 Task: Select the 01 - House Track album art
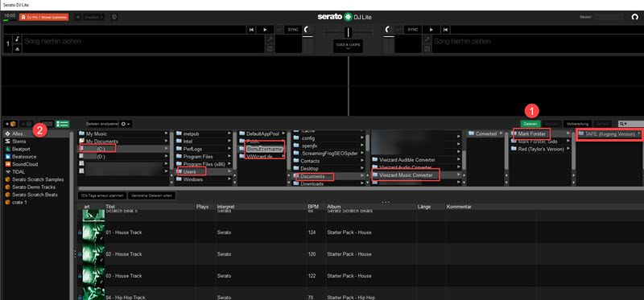[x=93, y=232]
